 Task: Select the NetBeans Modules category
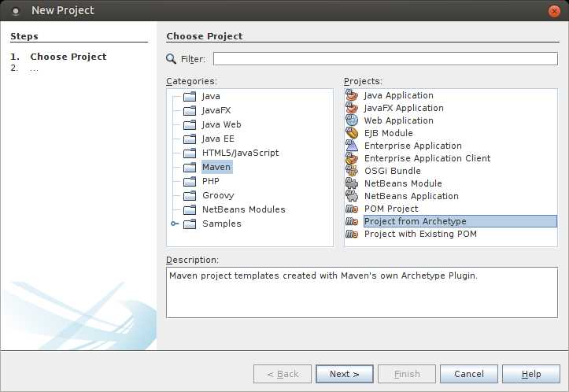(x=243, y=209)
